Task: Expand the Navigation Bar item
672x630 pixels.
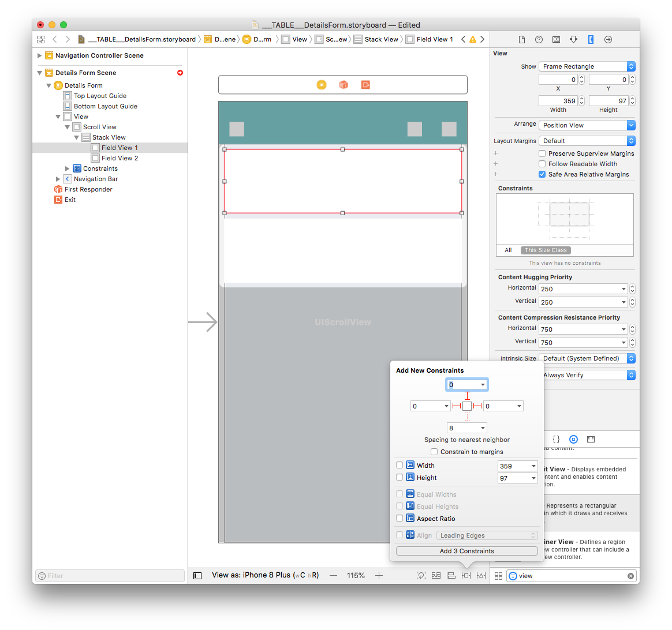Action: 58,179
